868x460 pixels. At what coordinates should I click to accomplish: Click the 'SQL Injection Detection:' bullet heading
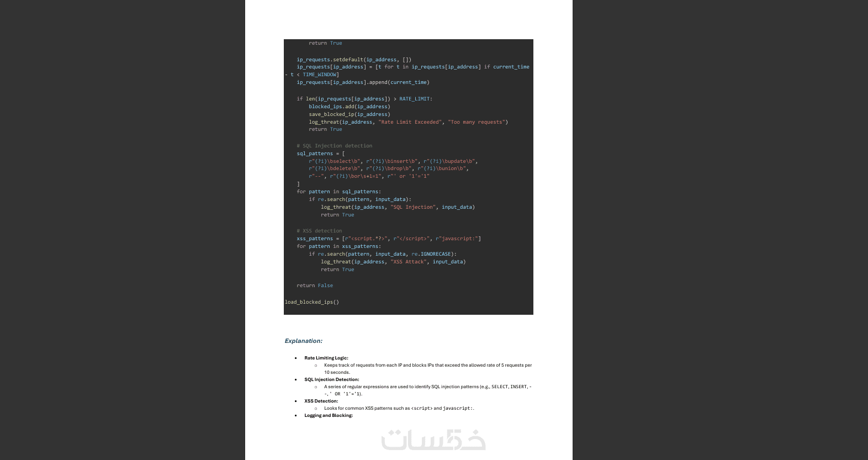tap(332, 379)
